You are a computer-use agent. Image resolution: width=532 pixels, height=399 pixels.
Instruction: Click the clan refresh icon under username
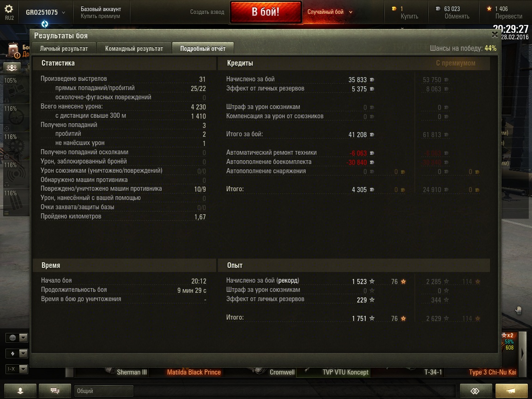(x=44, y=24)
